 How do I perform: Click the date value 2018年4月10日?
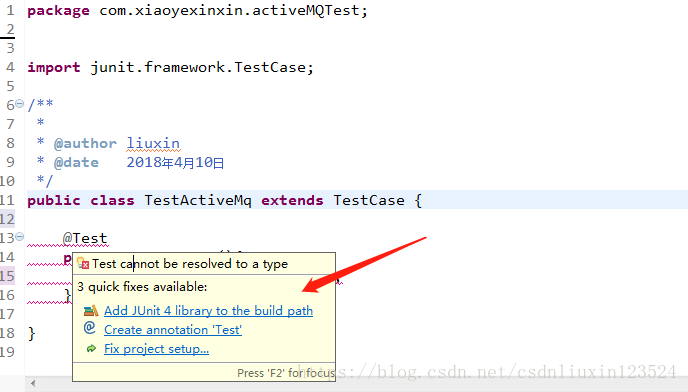[x=175, y=162]
